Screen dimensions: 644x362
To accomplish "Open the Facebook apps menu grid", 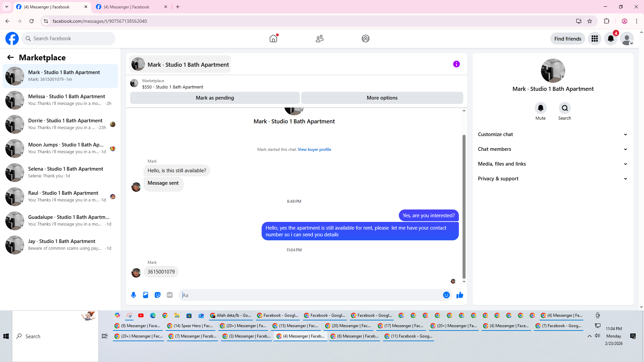I will tap(595, 39).
